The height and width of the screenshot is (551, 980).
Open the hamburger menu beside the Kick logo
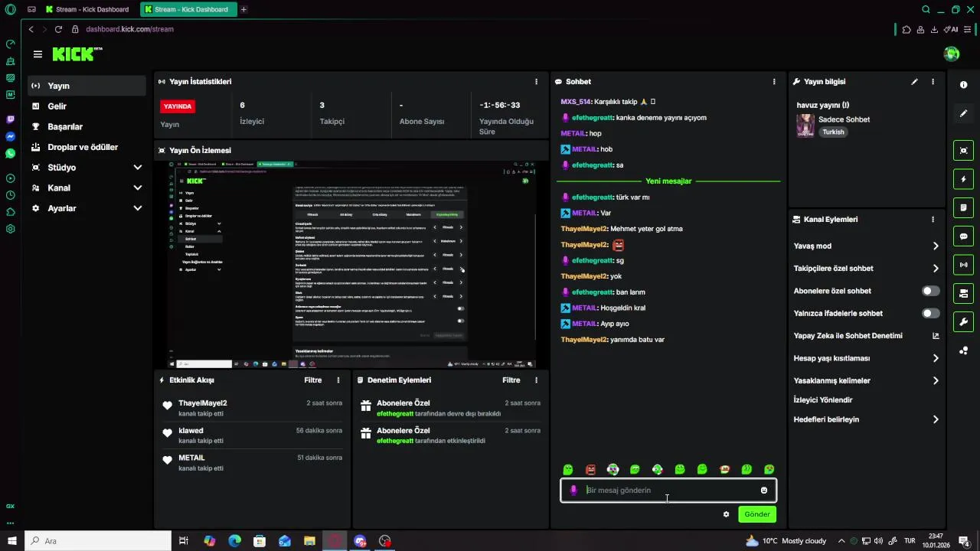click(x=38, y=54)
